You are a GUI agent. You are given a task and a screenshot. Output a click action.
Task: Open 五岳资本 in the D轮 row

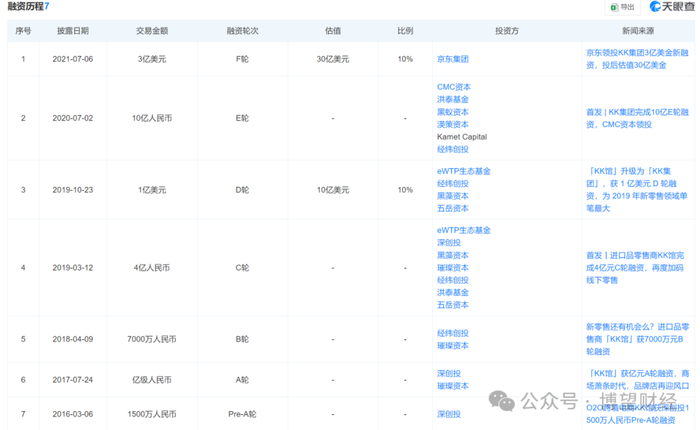coord(453,209)
